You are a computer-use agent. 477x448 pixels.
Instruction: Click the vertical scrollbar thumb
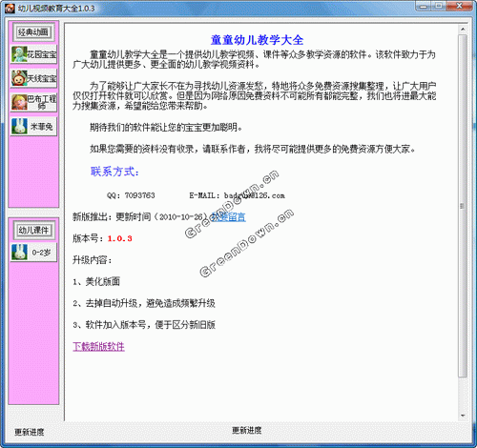point(463,206)
